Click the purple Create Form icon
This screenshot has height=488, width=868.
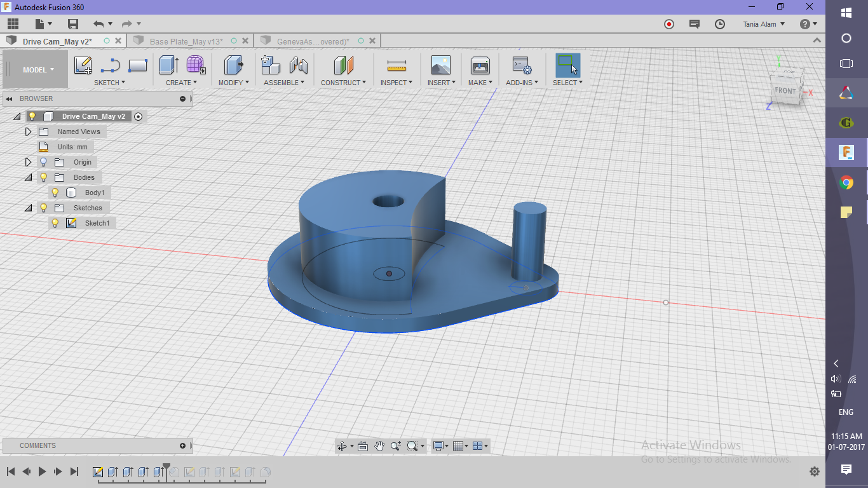pyautogui.click(x=196, y=65)
